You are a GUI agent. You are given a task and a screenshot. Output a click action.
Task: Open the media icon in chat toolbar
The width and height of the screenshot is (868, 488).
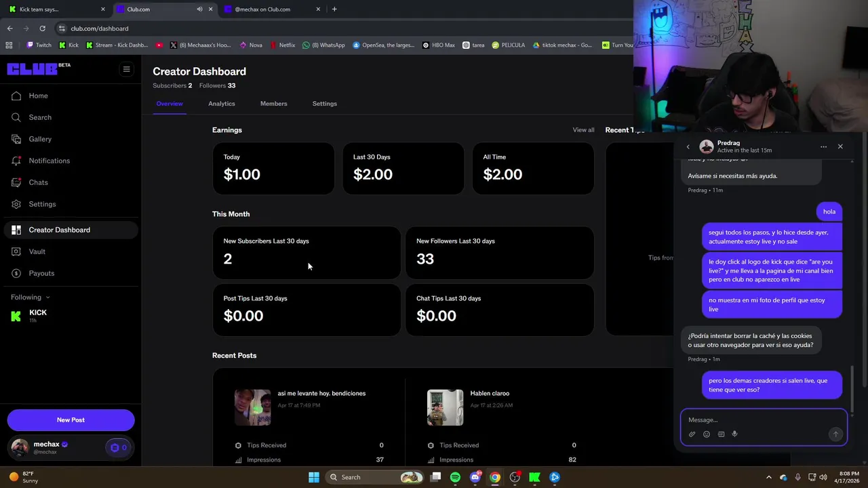tap(721, 434)
